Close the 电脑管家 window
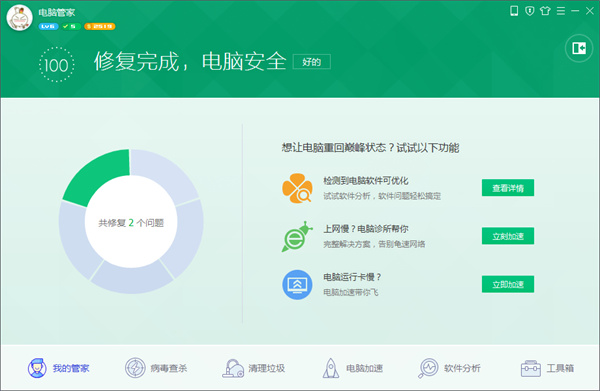The width and height of the screenshot is (600, 391). [590, 11]
